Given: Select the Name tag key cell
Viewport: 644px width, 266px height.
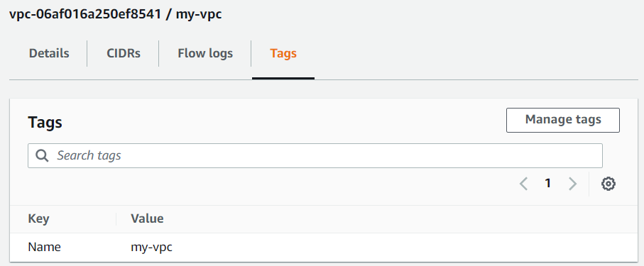Looking at the screenshot, I should click(44, 247).
